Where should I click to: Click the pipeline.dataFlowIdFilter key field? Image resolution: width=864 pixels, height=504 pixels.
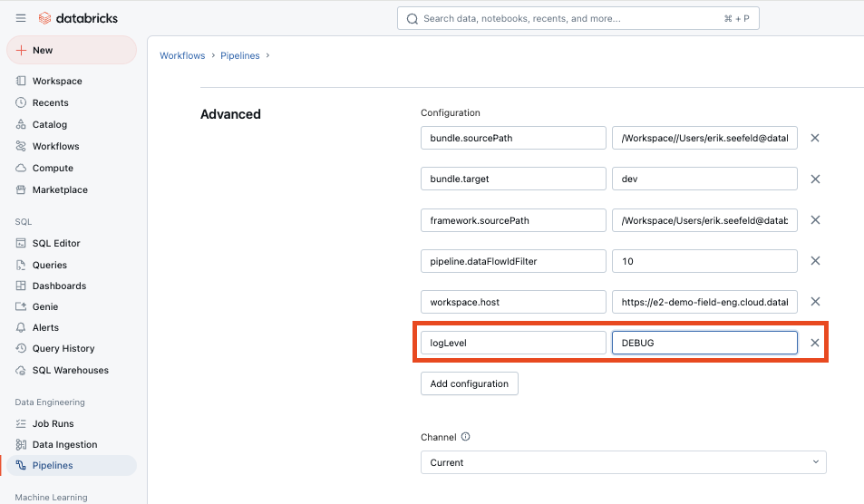tap(513, 261)
